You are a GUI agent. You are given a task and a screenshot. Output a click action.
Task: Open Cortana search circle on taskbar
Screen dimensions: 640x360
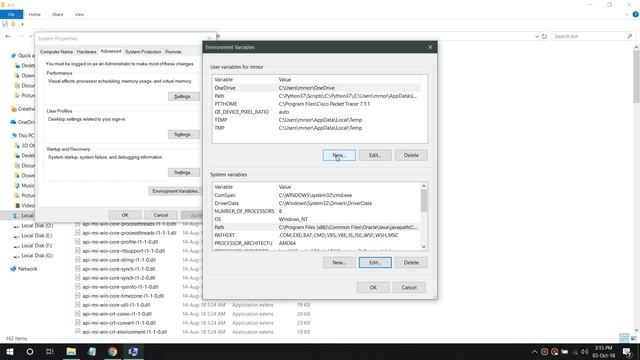pyautogui.click(x=30, y=351)
